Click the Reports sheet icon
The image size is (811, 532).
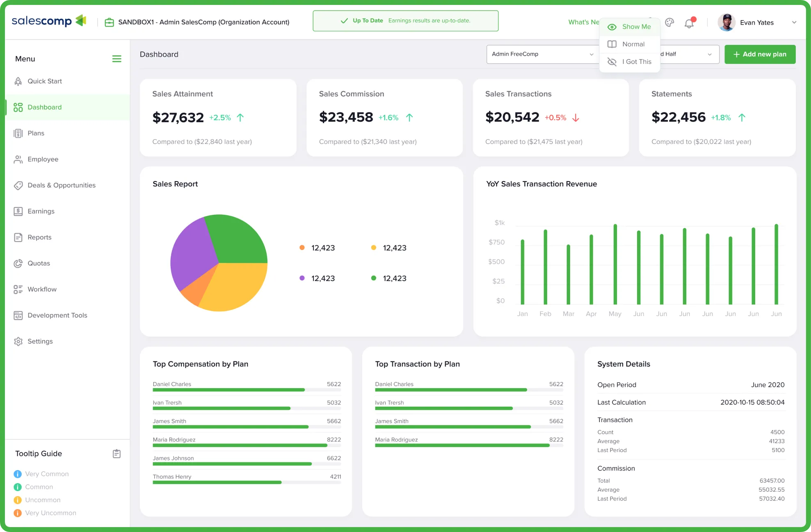coord(18,237)
